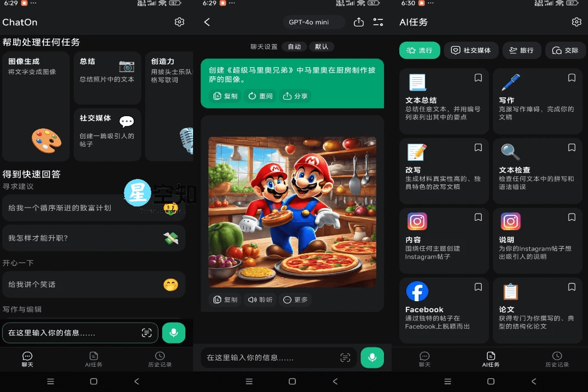Switch chat setting to 自动
The width and height of the screenshot is (588, 392).
(294, 46)
